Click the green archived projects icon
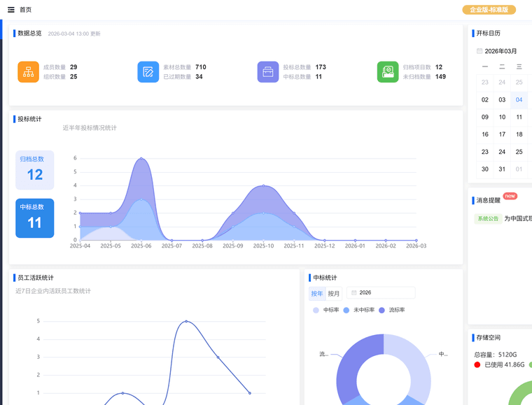Image resolution: width=532 pixels, height=405 pixels. click(x=388, y=72)
